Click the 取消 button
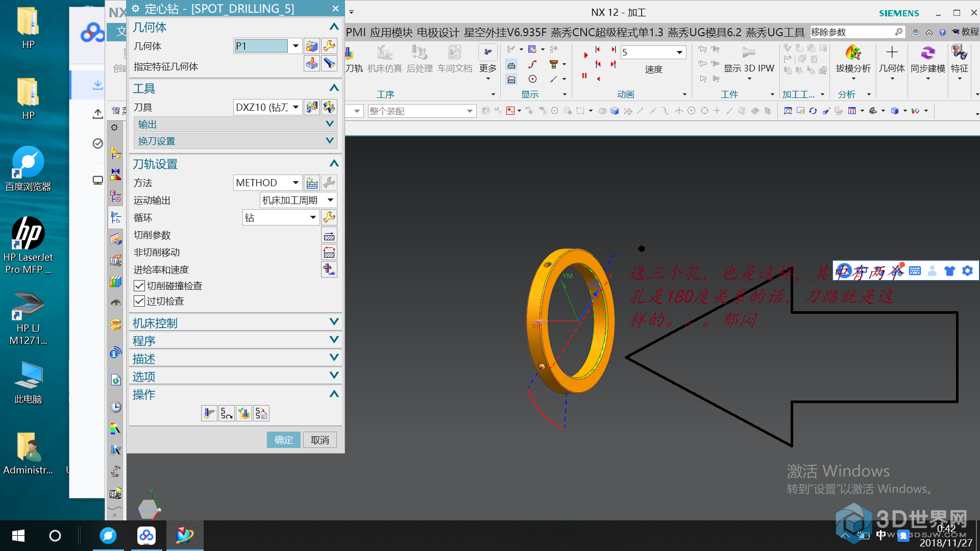This screenshot has height=551, width=980. [320, 440]
